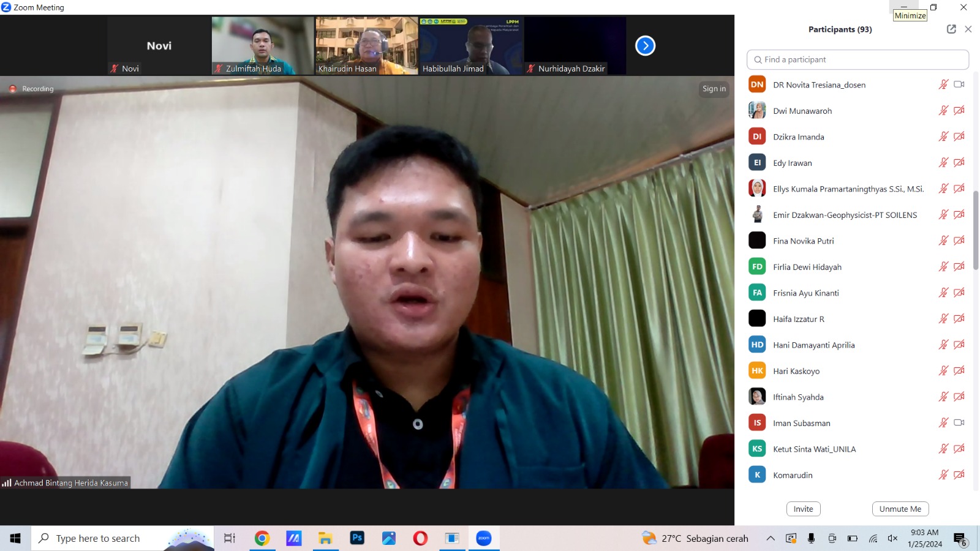Open the Wi-Fi network tray icon
The height and width of the screenshot is (551, 980).
point(873,539)
